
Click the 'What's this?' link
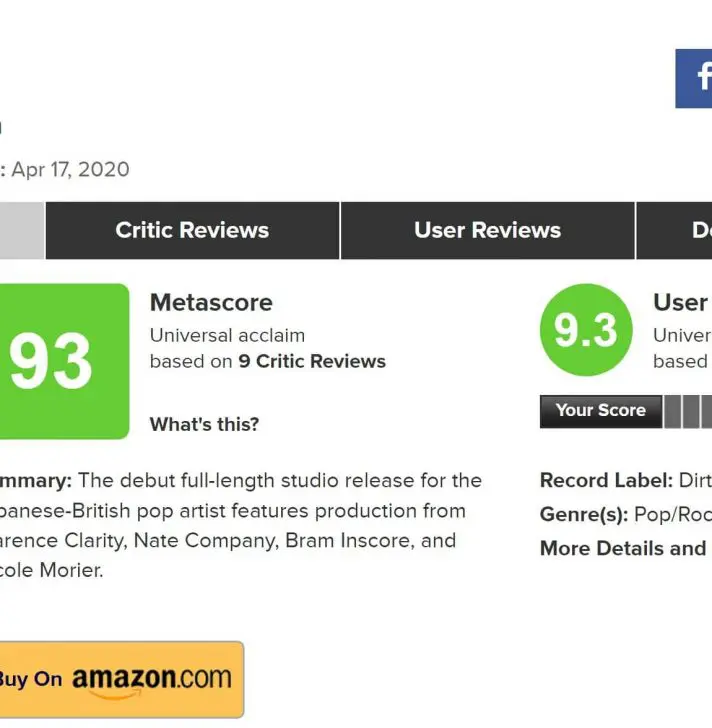(204, 424)
